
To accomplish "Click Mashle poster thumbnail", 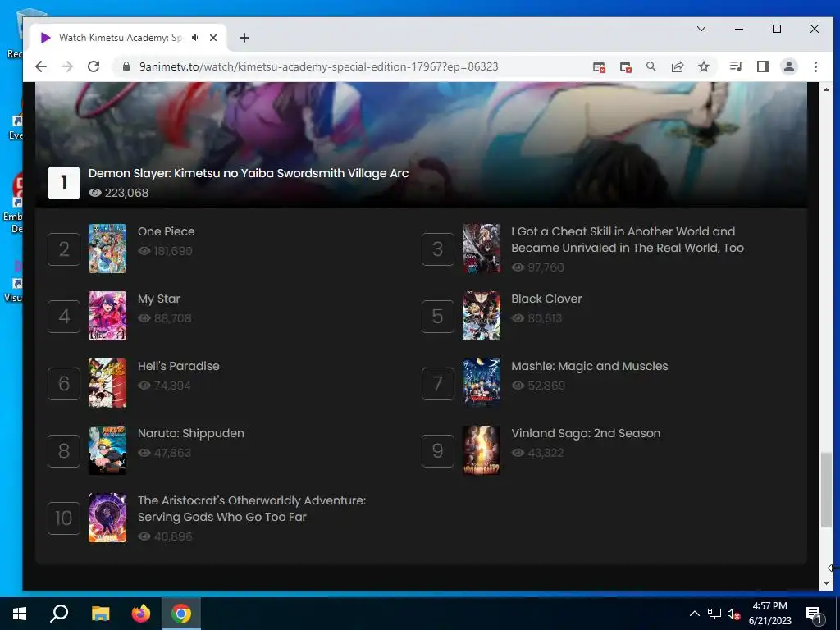I will pyautogui.click(x=481, y=383).
